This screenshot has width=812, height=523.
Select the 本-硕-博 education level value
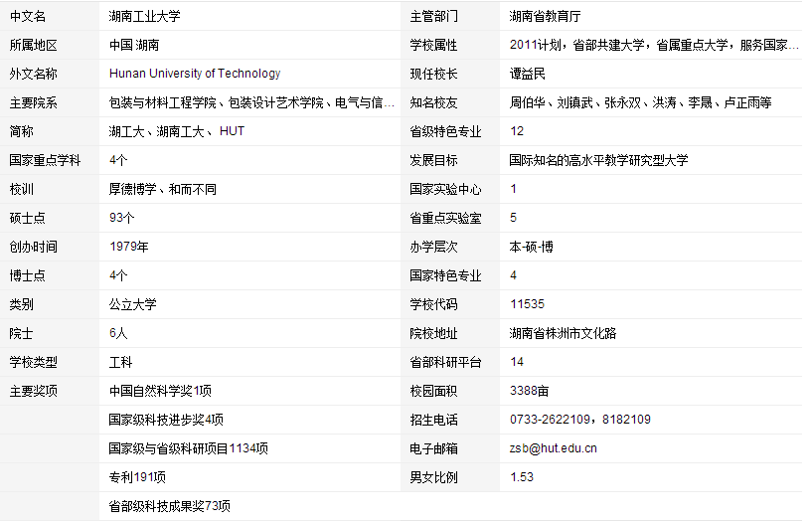pos(532,247)
